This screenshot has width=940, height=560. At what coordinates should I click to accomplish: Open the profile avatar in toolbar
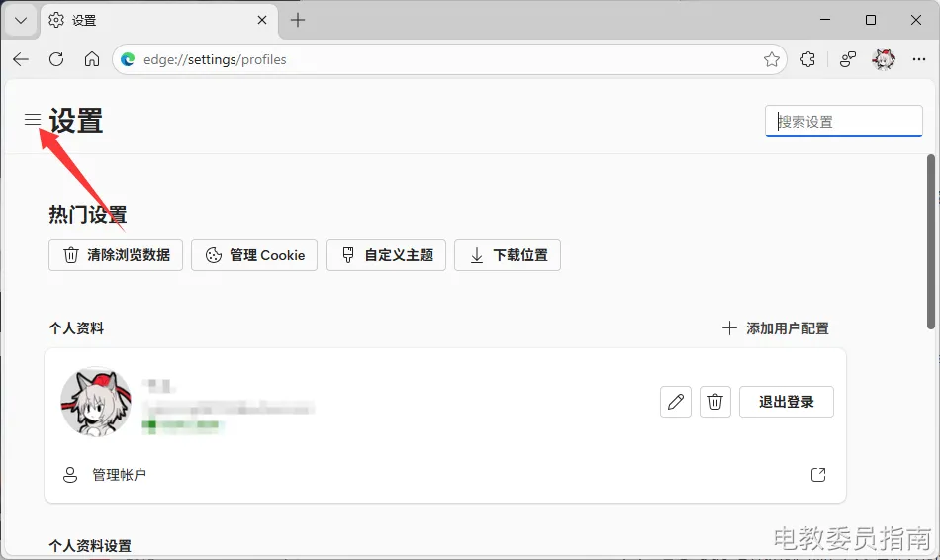coord(884,59)
